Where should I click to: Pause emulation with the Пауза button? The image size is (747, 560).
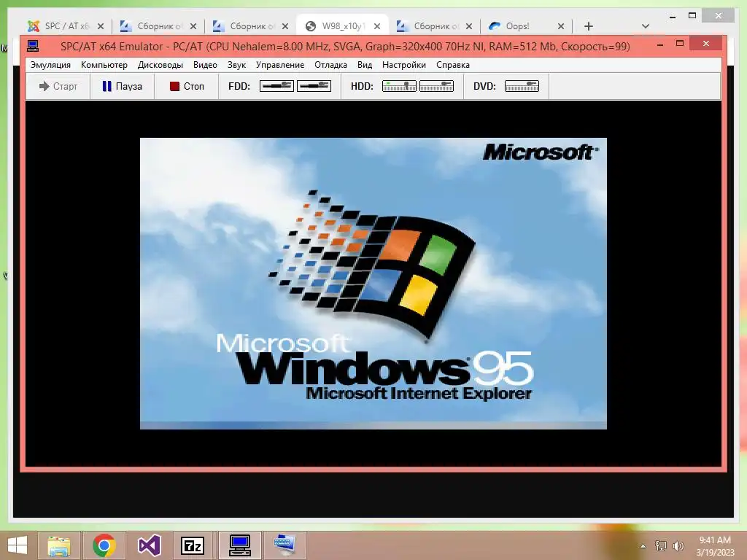click(123, 86)
